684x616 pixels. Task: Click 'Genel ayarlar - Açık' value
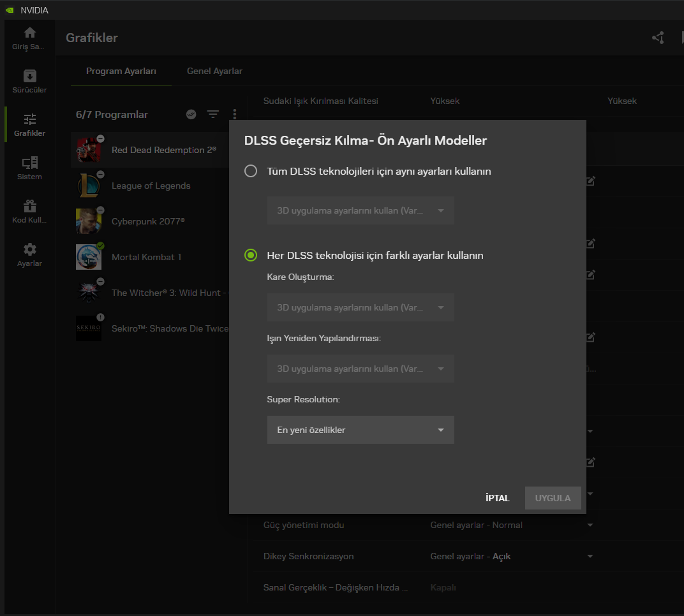[x=470, y=556]
